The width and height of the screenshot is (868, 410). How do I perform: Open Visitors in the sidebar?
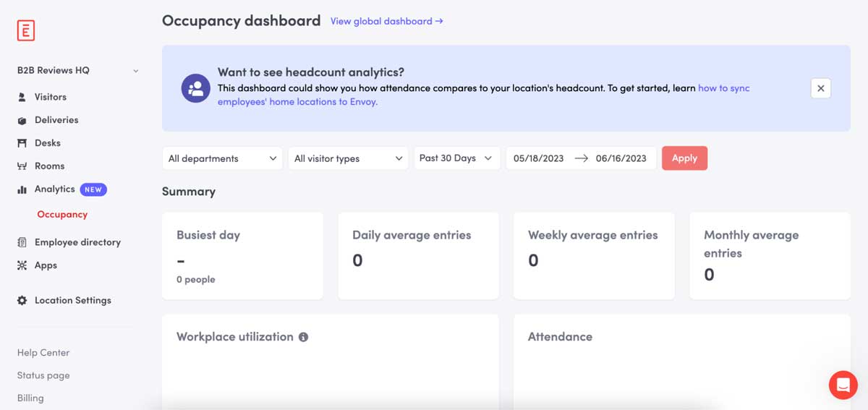click(50, 97)
